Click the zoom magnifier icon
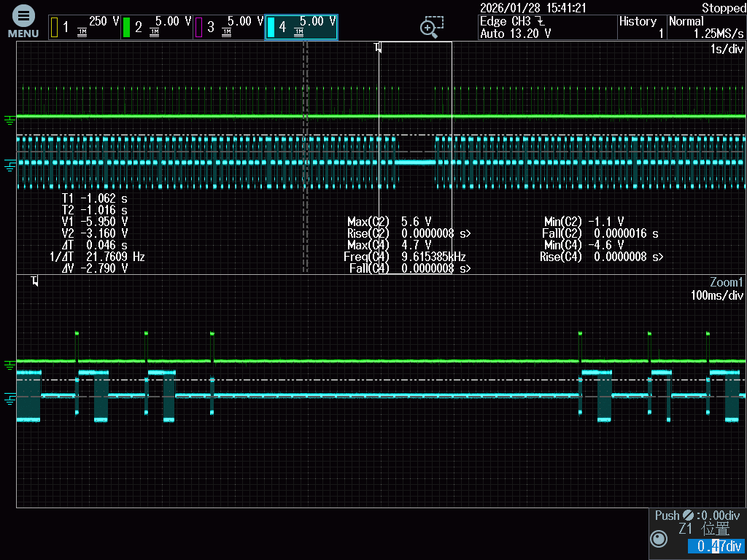This screenshot has height=560, width=747. click(431, 27)
